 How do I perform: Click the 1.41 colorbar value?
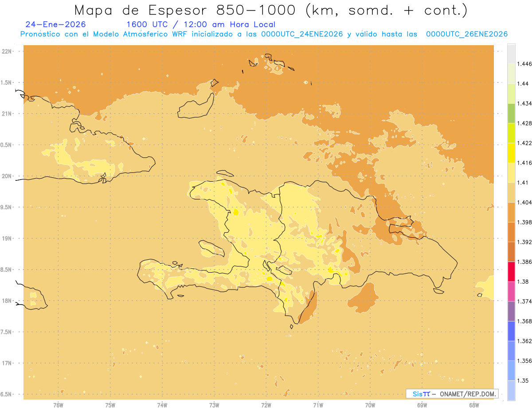pos(523,182)
